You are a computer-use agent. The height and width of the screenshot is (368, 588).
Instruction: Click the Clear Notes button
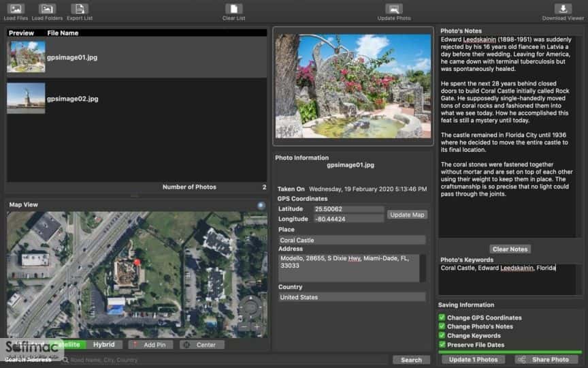pos(510,249)
